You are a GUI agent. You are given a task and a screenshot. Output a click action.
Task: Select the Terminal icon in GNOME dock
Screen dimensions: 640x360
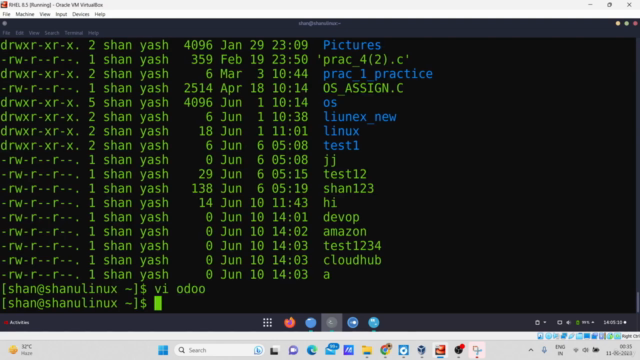(331, 322)
